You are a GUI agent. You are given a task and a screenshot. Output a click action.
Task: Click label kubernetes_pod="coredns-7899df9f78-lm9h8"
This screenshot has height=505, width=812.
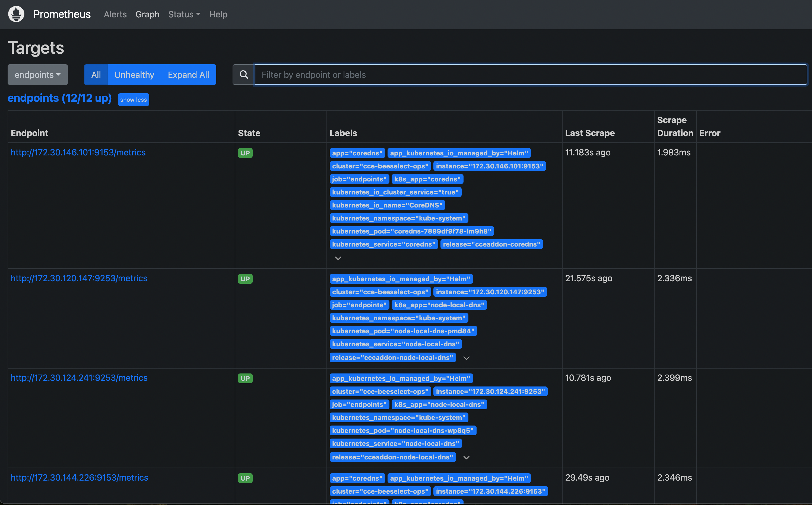pos(412,231)
